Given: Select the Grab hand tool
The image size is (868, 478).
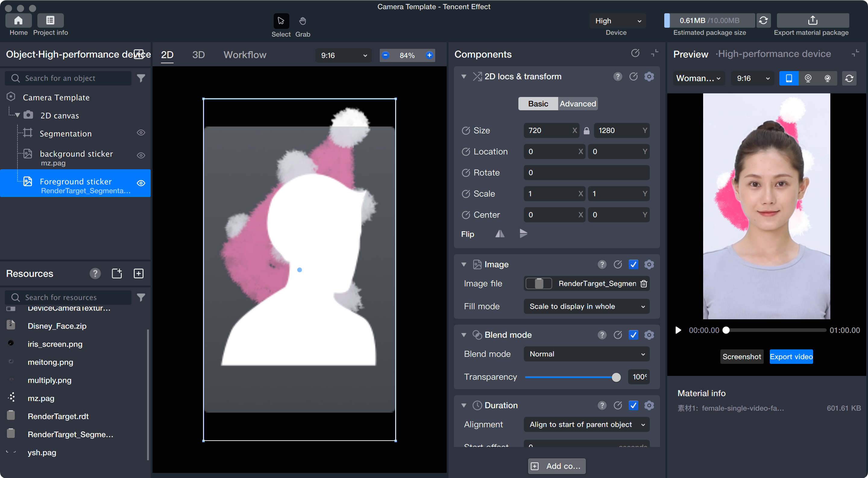Looking at the screenshot, I should tap(302, 21).
